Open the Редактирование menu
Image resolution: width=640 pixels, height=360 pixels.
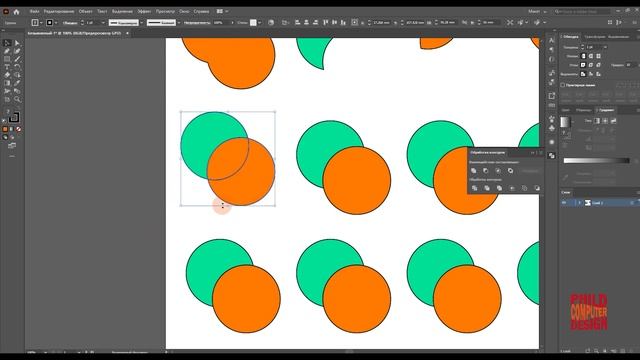59,11
